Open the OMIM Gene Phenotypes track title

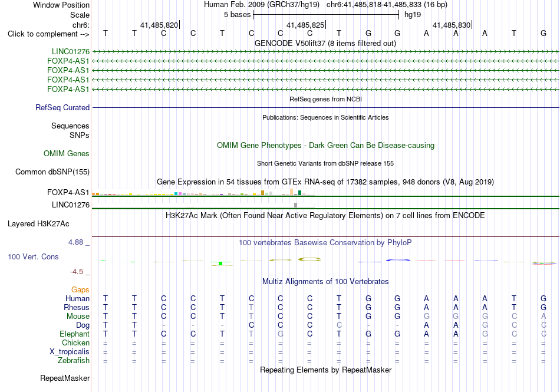coord(325,145)
